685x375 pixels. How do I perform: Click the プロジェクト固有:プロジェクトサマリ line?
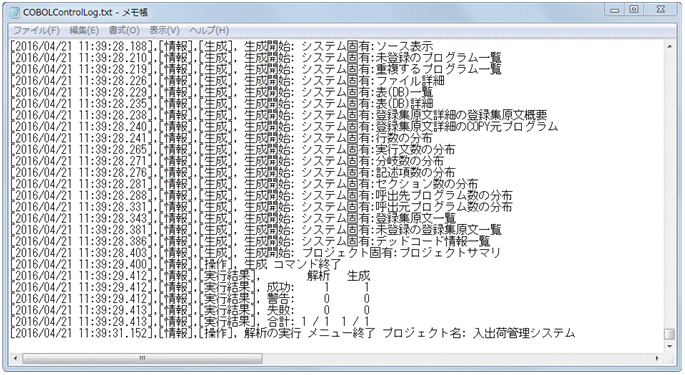point(256,252)
